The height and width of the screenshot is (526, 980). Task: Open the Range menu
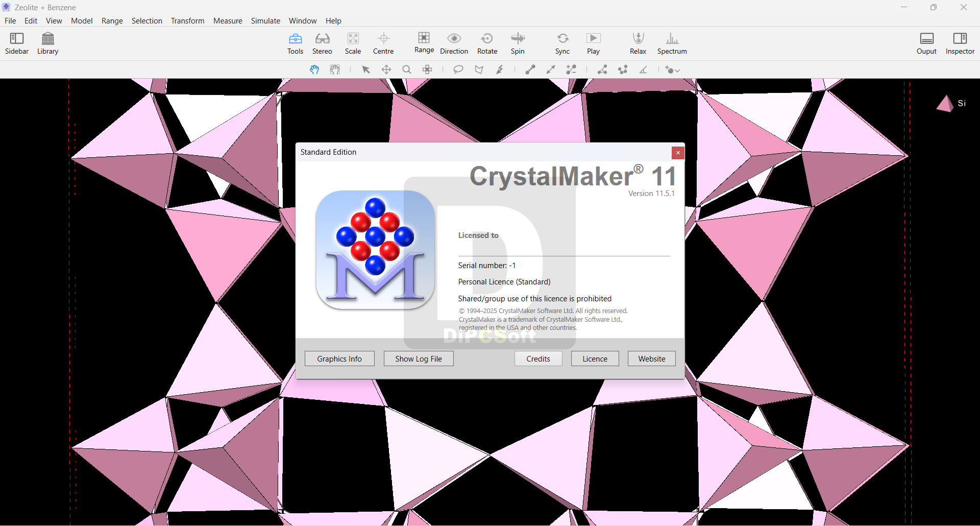112,21
